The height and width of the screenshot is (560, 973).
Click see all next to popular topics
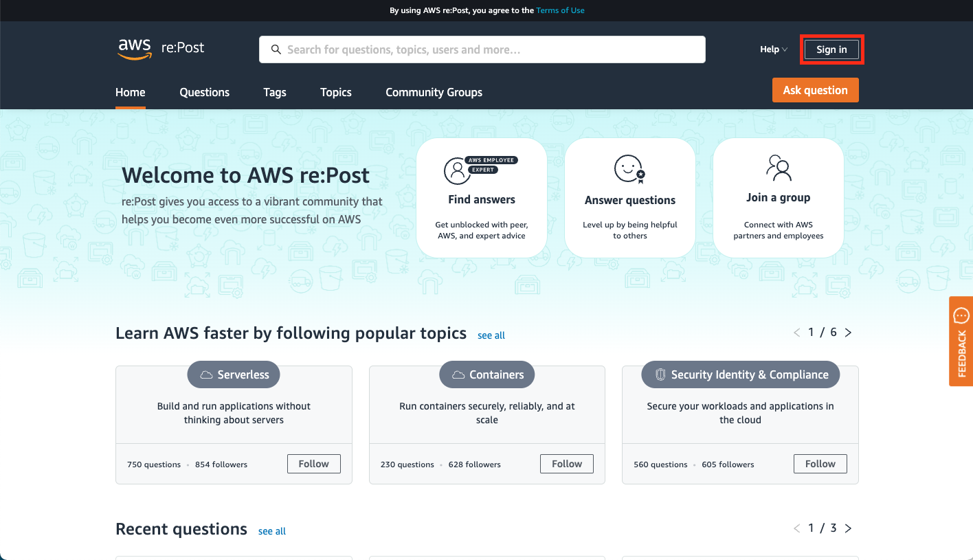[491, 335]
